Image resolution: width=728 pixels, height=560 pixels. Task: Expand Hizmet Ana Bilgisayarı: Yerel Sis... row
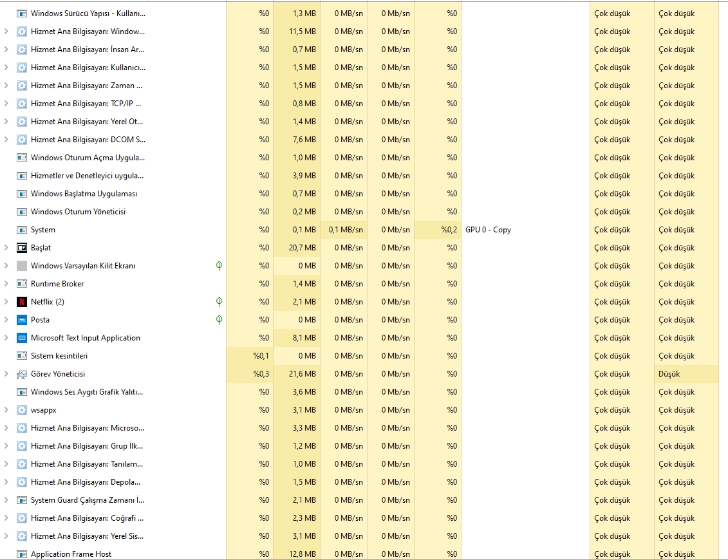point(6,536)
